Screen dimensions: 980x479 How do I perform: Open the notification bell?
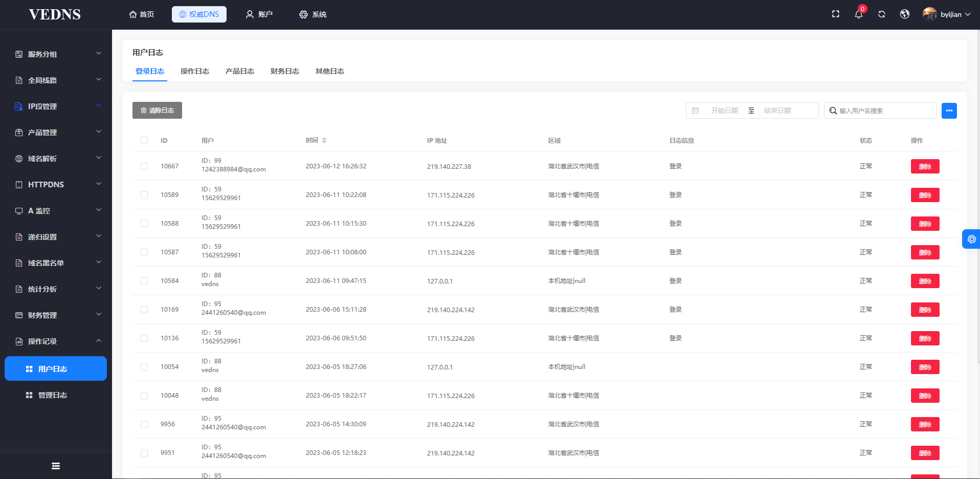coord(859,14)
